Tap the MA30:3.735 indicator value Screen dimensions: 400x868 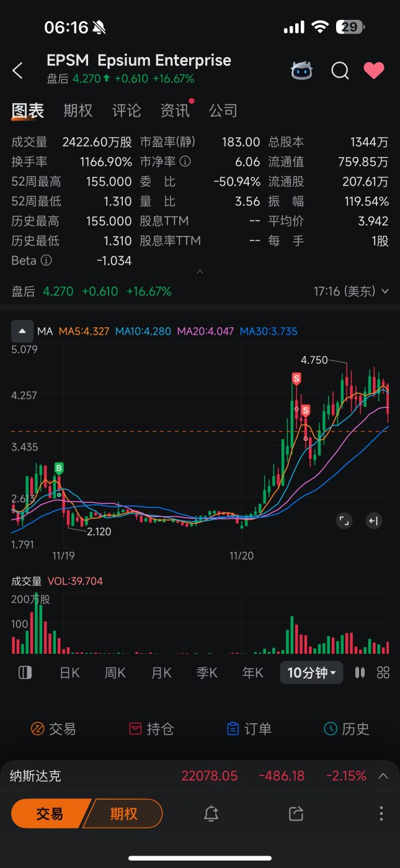click(x=269, y=332)
